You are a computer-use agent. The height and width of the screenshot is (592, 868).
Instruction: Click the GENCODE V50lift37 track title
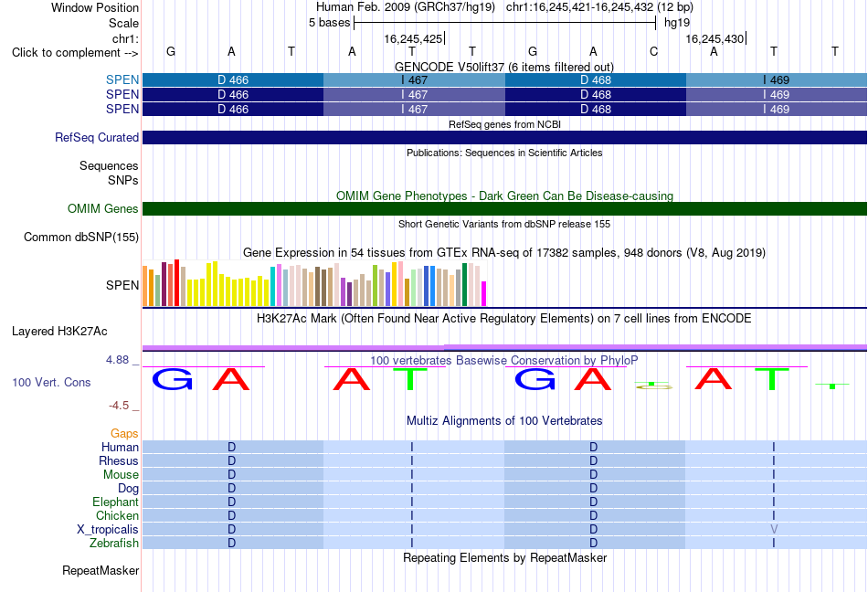pos(504,67)
